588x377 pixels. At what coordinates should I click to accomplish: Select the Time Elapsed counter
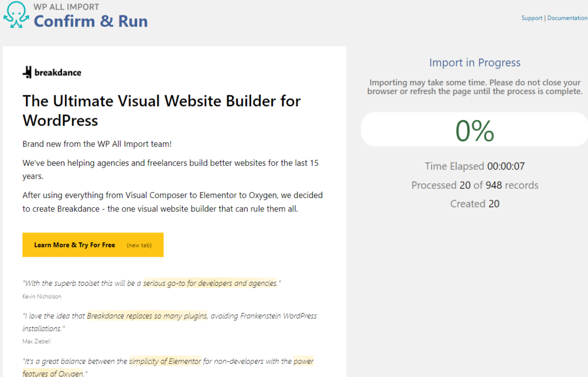[474, 166]
